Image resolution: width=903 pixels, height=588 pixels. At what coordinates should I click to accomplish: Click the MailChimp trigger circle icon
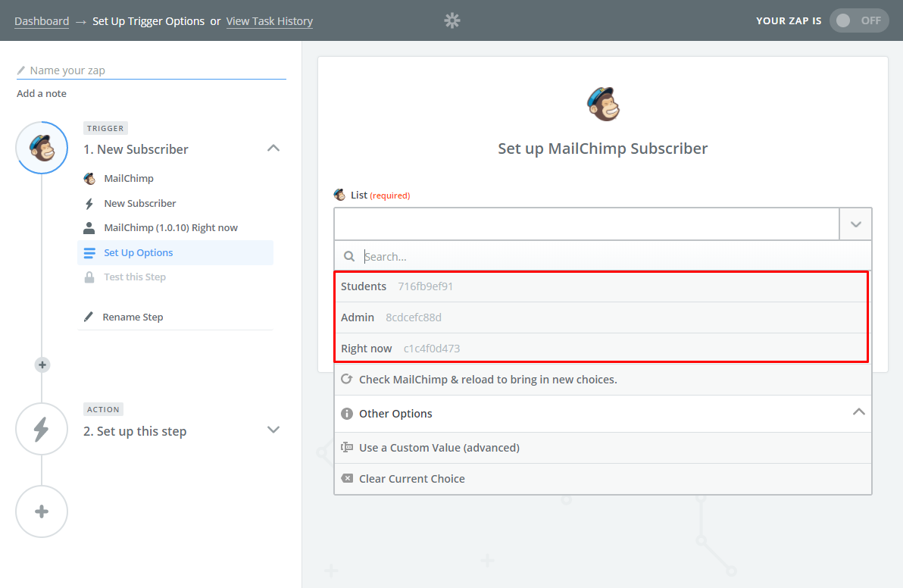pos(42,148)
